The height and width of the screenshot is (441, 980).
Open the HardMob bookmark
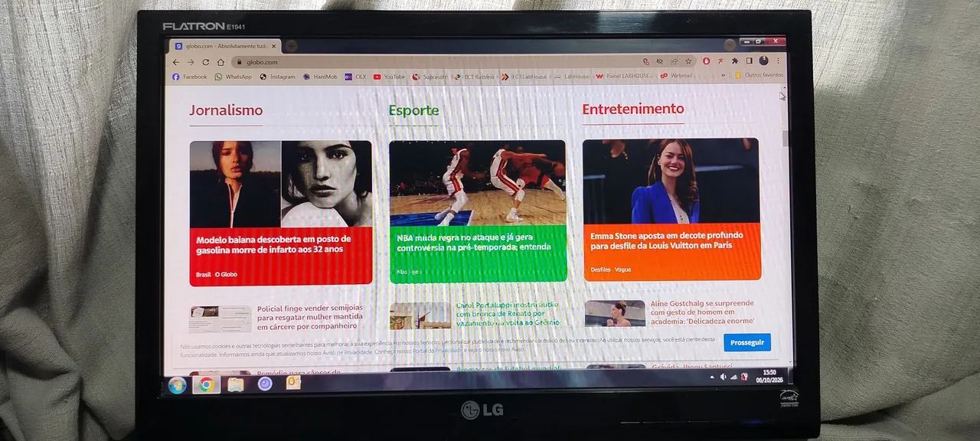pyautogui.click(x=320, y=77)
